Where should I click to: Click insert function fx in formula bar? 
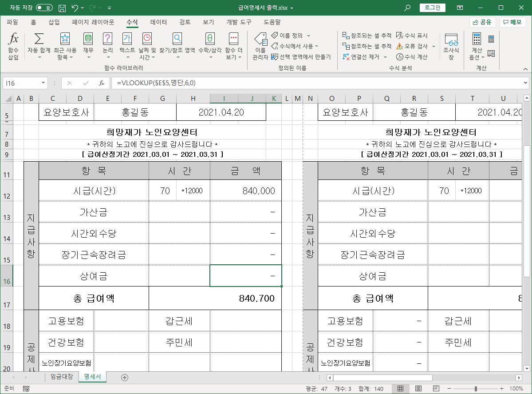point(102,83)
